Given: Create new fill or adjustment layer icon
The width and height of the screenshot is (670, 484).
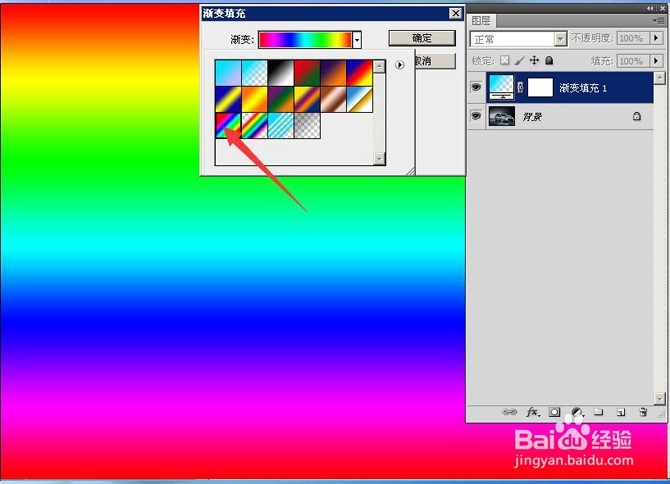Looking at the screenshot, I should click(577, 412).
